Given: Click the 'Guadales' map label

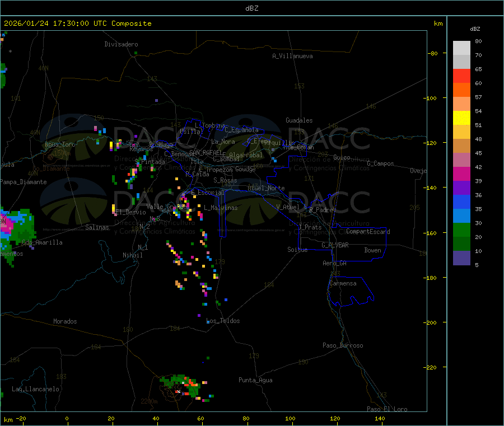Looking at the screenshot, I should pos(299,120).
